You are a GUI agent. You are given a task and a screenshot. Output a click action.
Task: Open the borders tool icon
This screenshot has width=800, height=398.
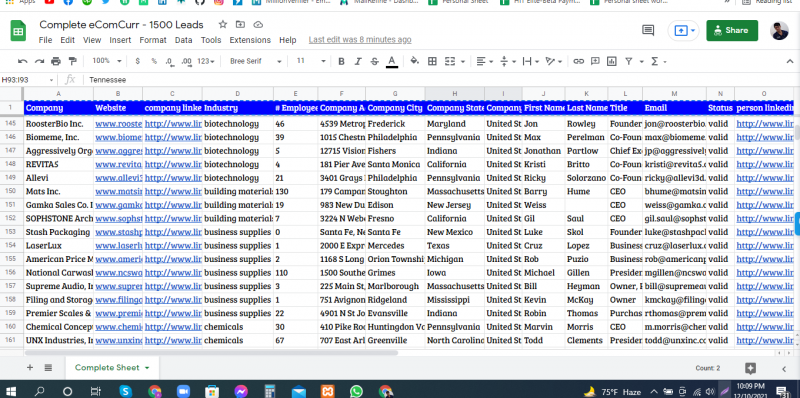tap(432, 61)
